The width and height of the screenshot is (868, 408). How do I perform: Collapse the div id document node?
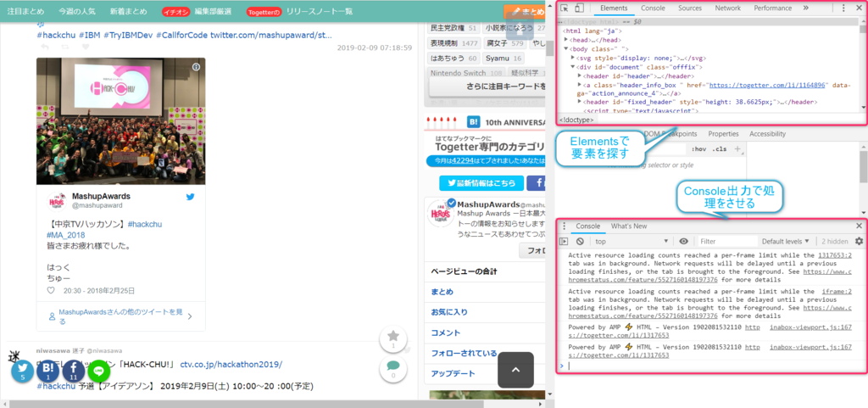[x=573, y=66]
